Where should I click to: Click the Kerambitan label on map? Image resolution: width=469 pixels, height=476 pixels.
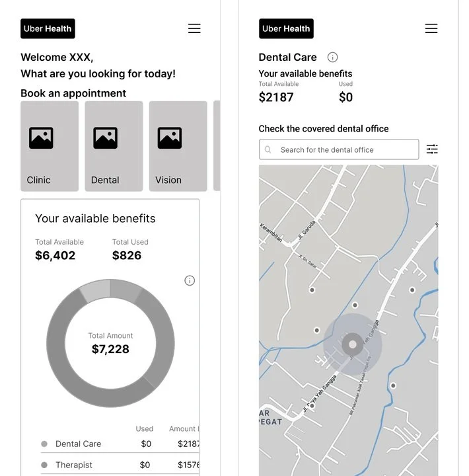(x=271, y=233)
